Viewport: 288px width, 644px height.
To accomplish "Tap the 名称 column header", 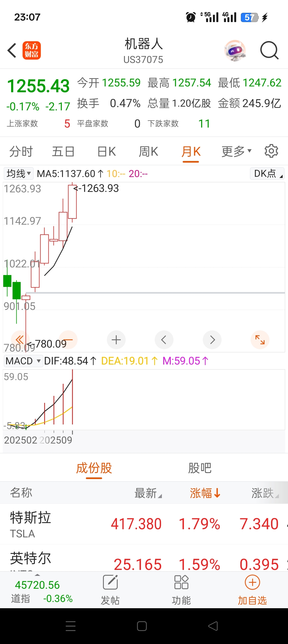I will [21, 493].
